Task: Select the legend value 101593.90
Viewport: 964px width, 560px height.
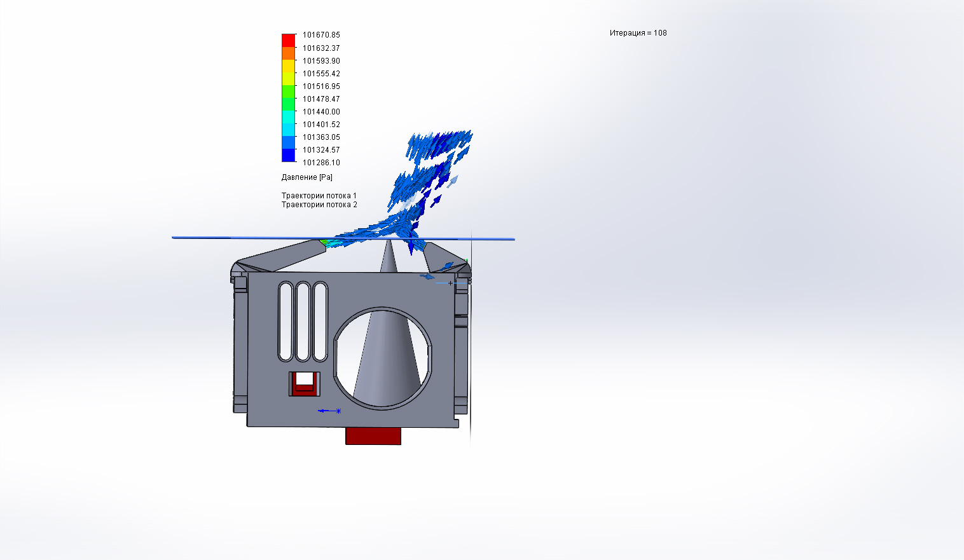Action: tap(321, 61)
